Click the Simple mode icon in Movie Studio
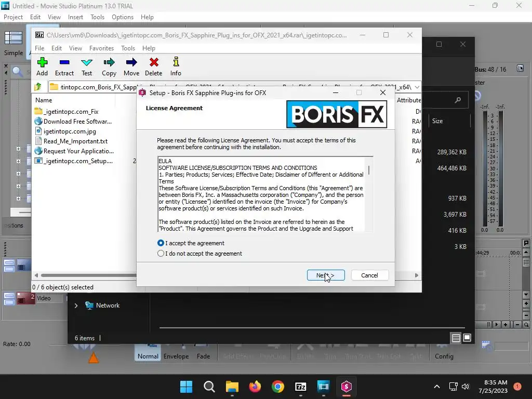Image resolution: width=532 pixels, height=399 pixels. (x=14, y=44)
